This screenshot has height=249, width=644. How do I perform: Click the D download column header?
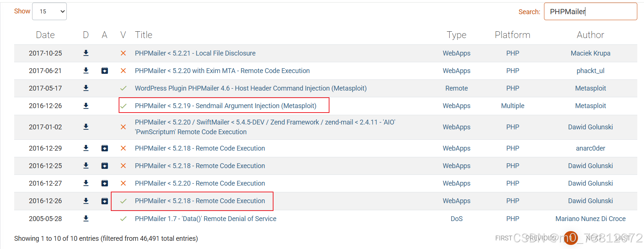pyautogui.click(x=86, y=35)
